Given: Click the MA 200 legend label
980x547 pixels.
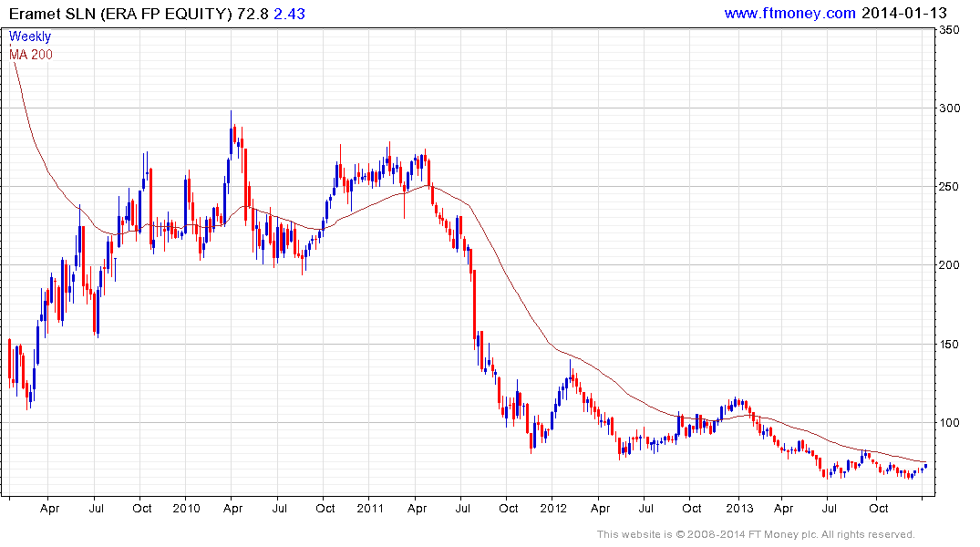Looking at the screenshot, I should (31, 55).
